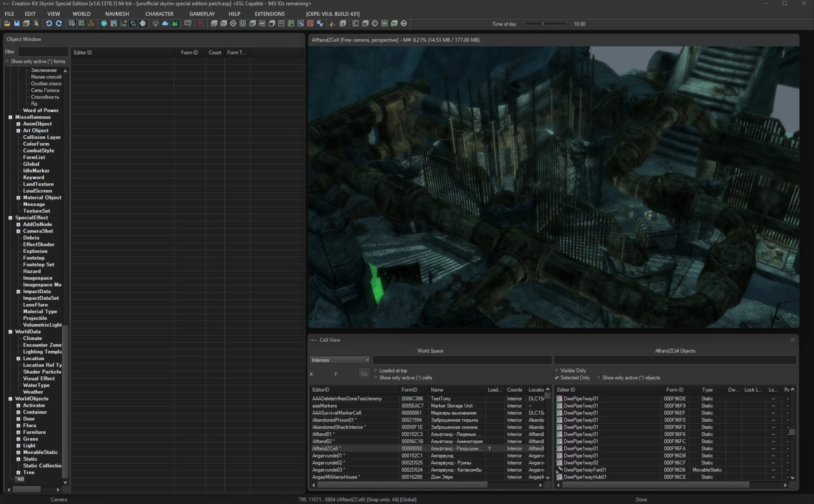814x504 pixels.
Task: Click the world globe toolbar icon
Action: coord(104,24)
